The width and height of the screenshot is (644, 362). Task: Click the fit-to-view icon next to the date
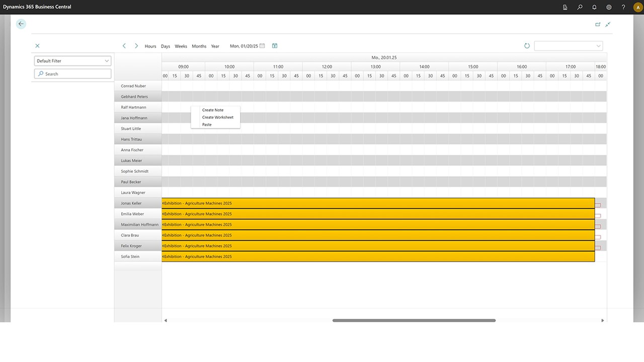pyautogui.click(x=275, y=46)
